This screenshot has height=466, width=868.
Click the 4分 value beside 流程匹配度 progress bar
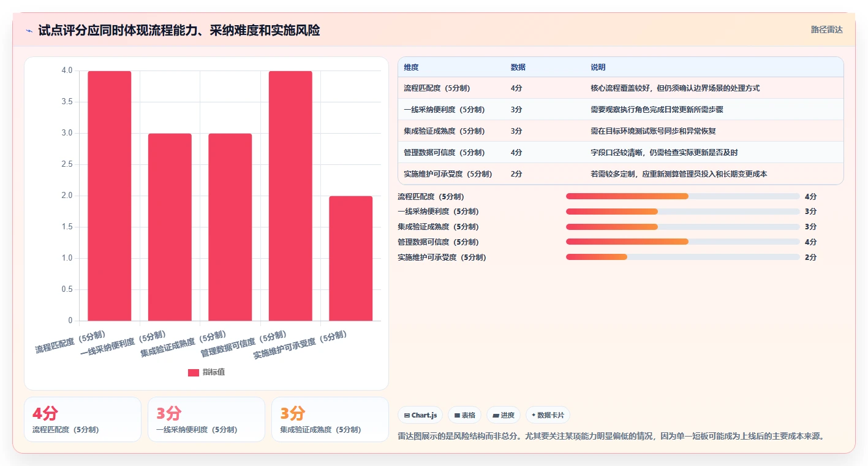click(x=810, y=196)
